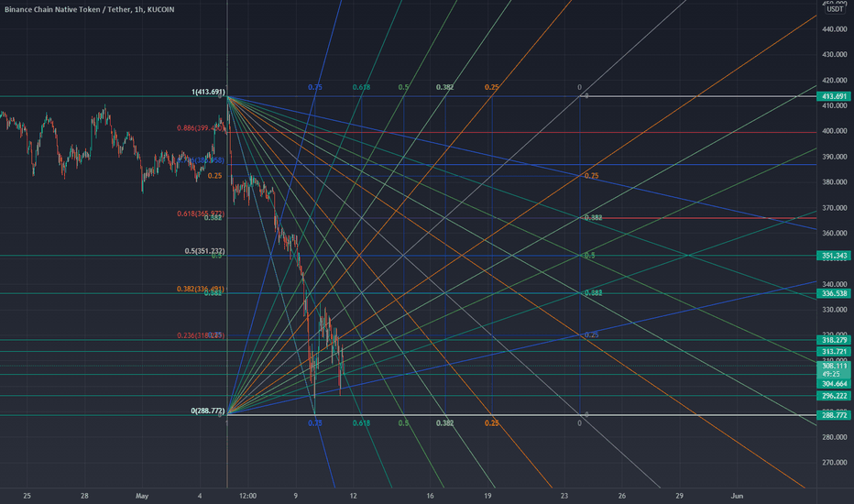This screenshot has width=854, height=504.
Task: Select the 413.691 green price tag
Action: [x=834, y=96]
